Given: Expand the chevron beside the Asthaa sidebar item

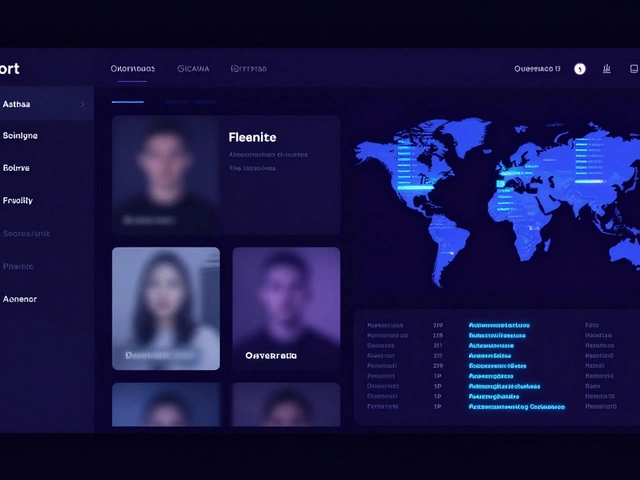Looking at the screenshot, I should (82, 104).
